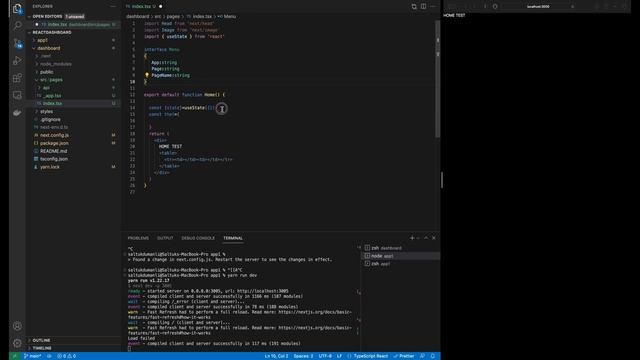Open the Explorer view in the activity bar

coord(17,9)
